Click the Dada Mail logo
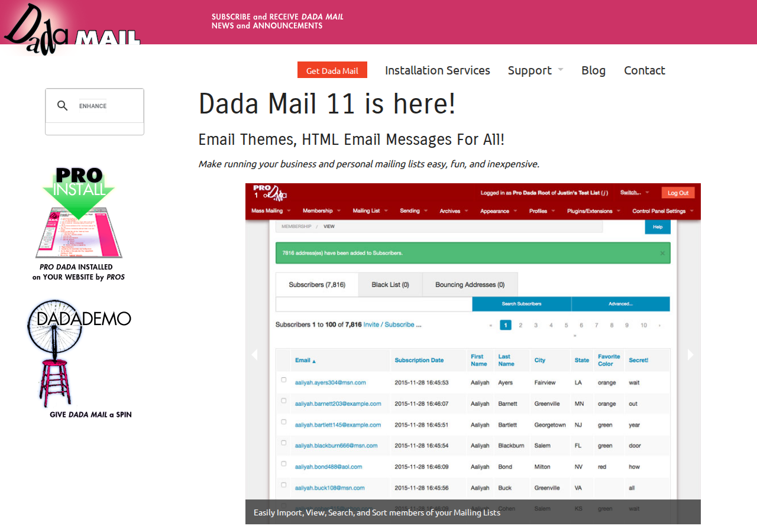 point(72,29)
